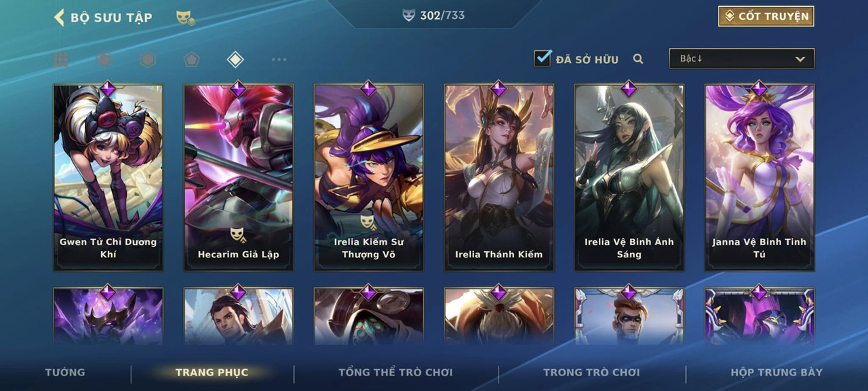
Task: Switch to Tổng Thể Trò Chơi tab
Action: [395, 372]
